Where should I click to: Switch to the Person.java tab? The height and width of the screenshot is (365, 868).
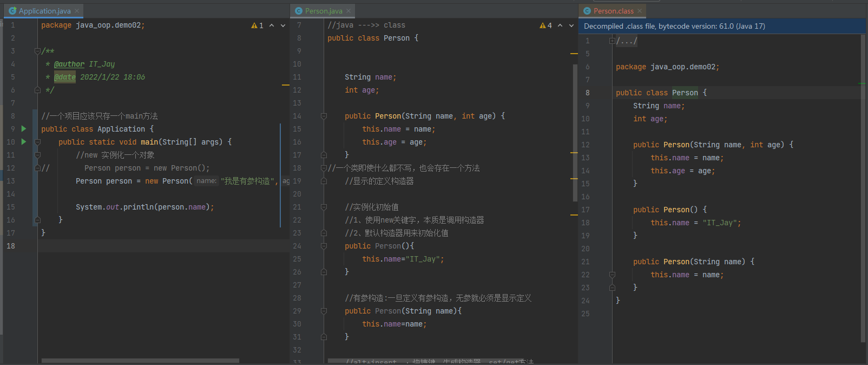323,11
